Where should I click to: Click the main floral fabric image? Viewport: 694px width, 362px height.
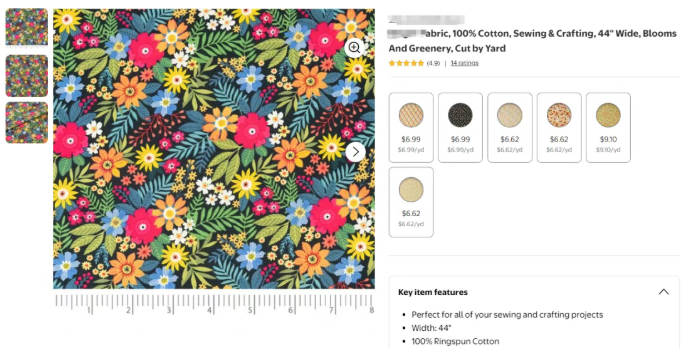click(x=214, y=149)
